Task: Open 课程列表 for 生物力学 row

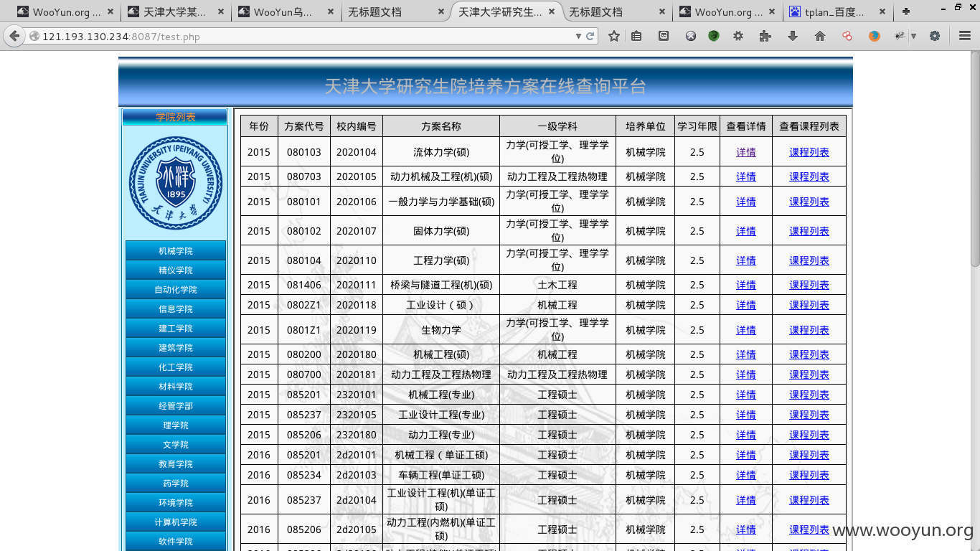Action: [809, 330]
